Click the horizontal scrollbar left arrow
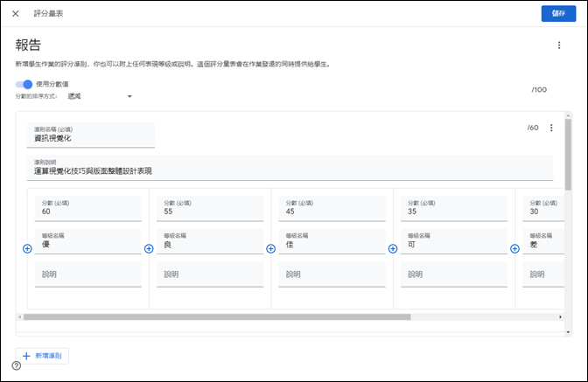Viewport: 588px width, 382px height. point(19,317)
